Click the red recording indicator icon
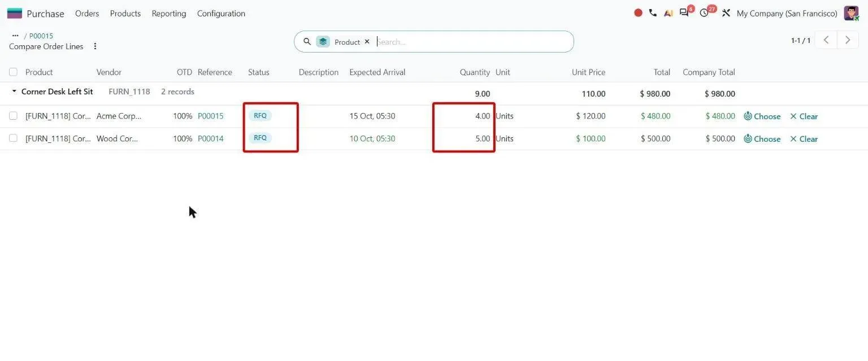This screenshot has width=868, height=361. [638, 13]
